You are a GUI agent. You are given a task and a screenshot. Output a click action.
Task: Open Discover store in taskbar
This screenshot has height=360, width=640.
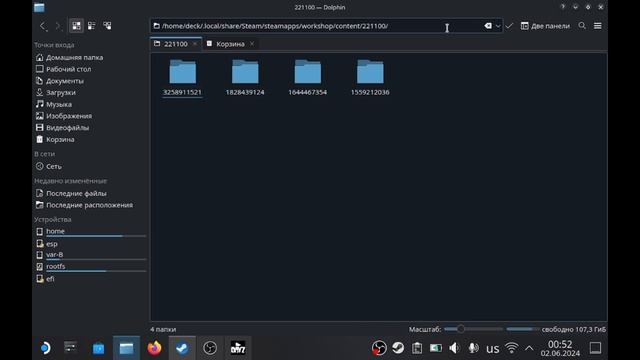tap(98, 348)
